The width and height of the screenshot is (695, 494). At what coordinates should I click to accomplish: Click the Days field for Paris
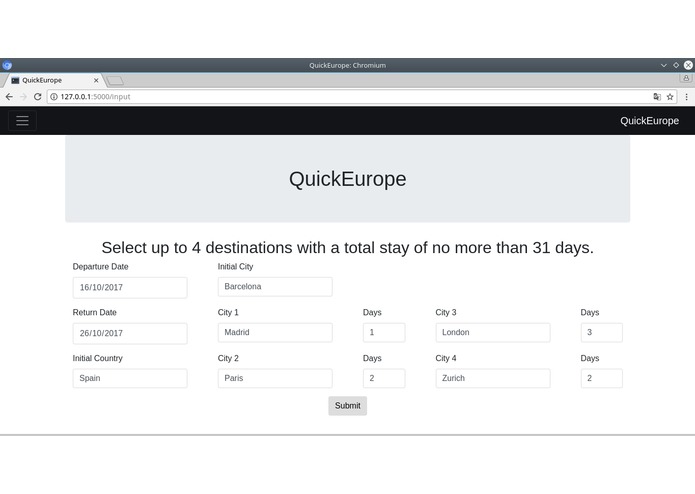384,378
